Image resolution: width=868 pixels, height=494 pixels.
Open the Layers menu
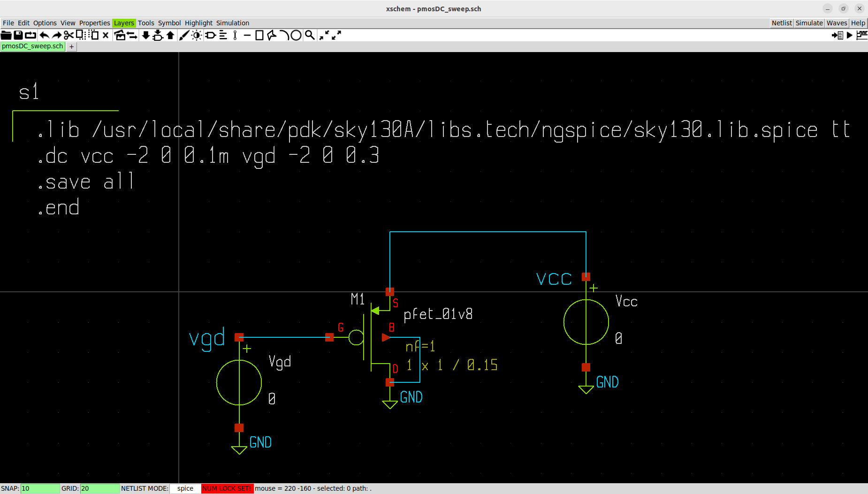point(123,23)
